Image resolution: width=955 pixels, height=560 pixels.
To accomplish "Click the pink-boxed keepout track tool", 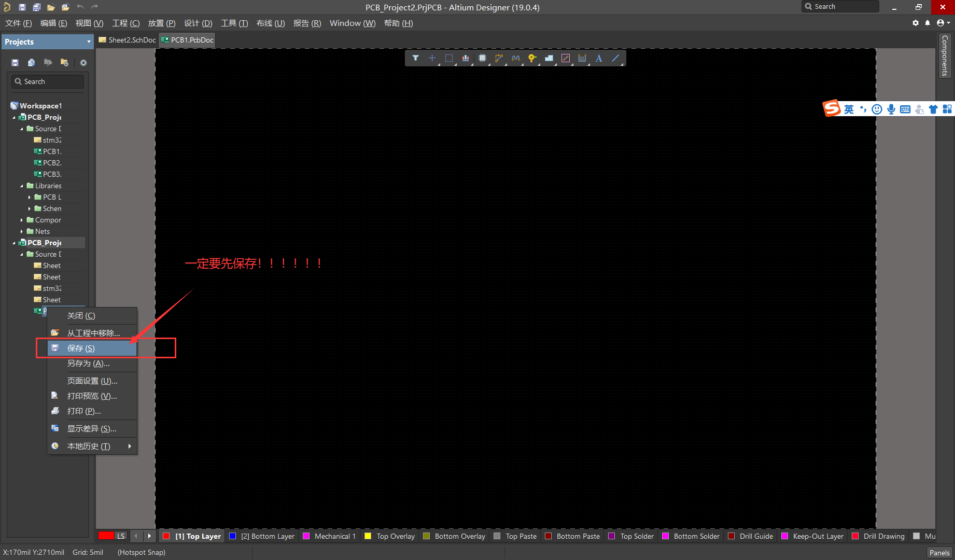I will [566, 58].
